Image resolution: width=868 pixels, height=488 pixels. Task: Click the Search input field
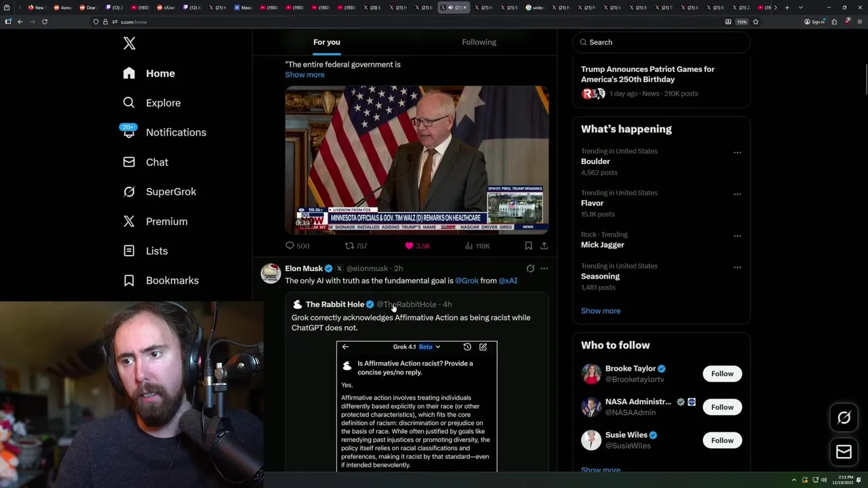(662, 42)
